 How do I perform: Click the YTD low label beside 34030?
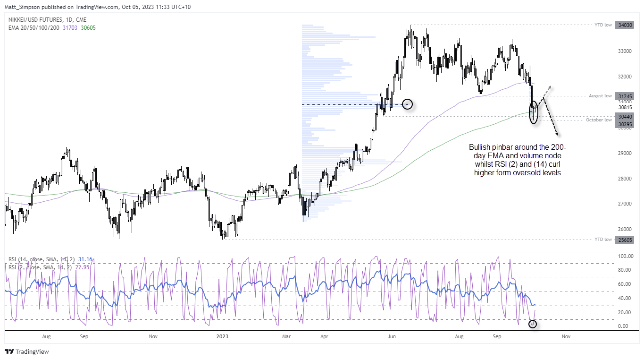point(602,25)
